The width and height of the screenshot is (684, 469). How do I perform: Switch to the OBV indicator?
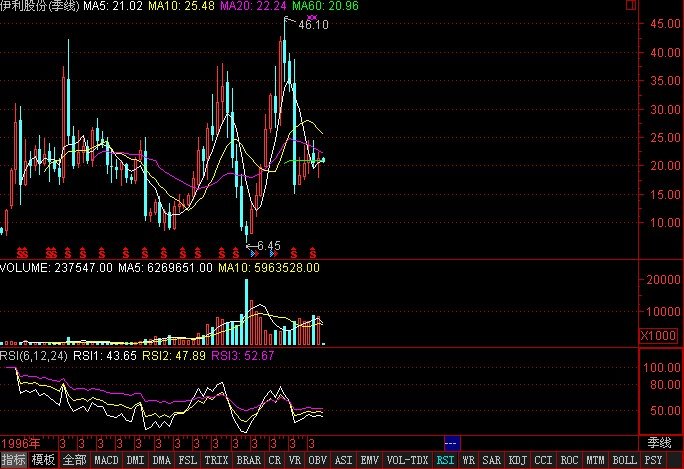316,461
